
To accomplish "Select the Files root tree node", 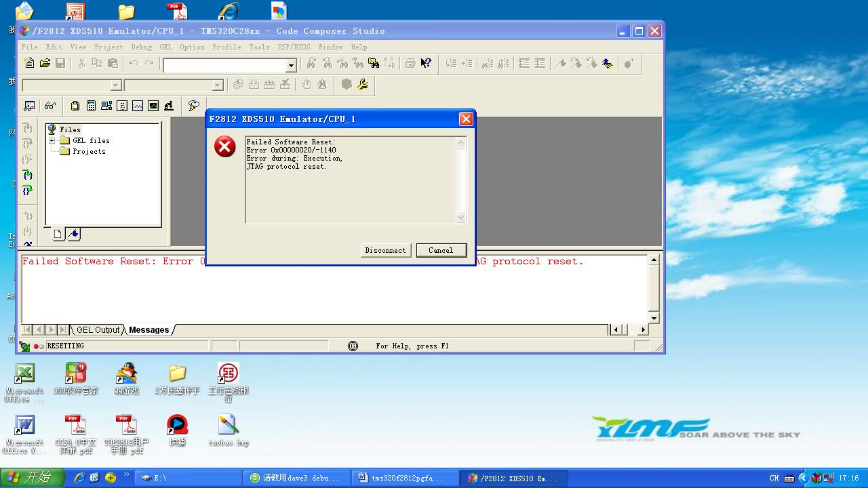I will (70, 129).
